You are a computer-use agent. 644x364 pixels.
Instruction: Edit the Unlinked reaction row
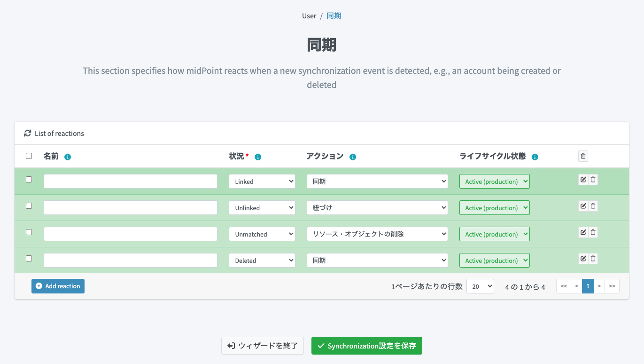(583, 206)
